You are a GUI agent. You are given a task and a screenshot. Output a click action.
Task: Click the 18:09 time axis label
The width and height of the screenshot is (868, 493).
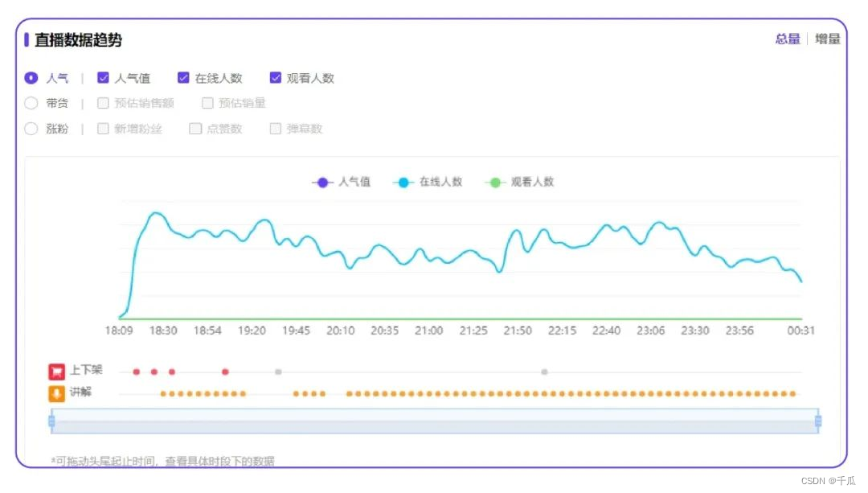[119, 331]
